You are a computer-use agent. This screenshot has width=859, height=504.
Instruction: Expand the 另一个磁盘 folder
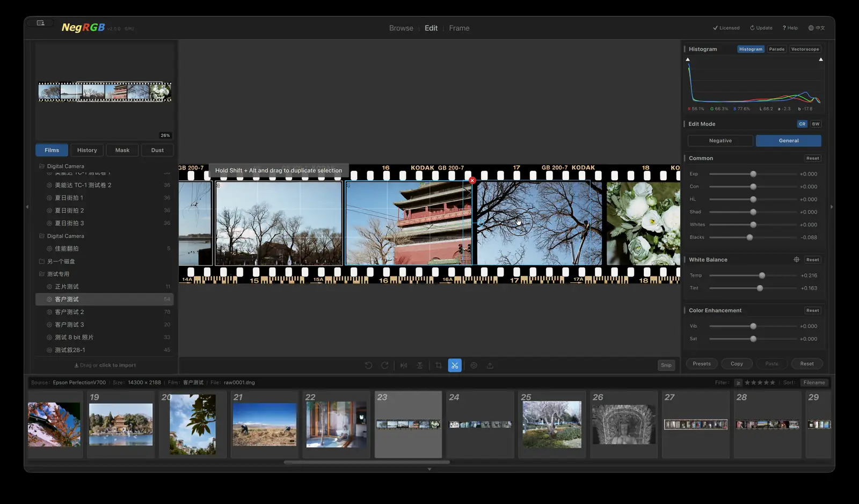click(x=42, y=261)
